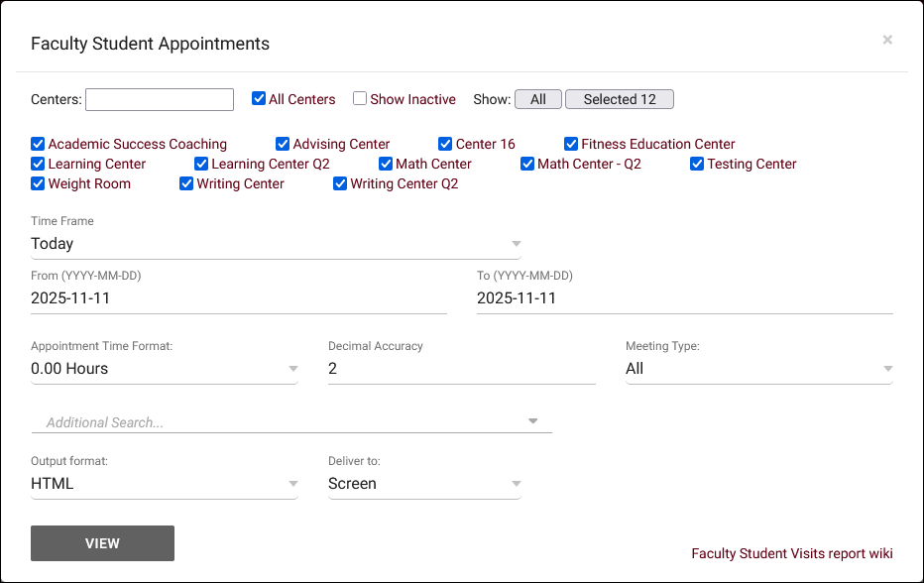
Task: Open the Deliver to dropdown
Action: (x=423, y=484)
